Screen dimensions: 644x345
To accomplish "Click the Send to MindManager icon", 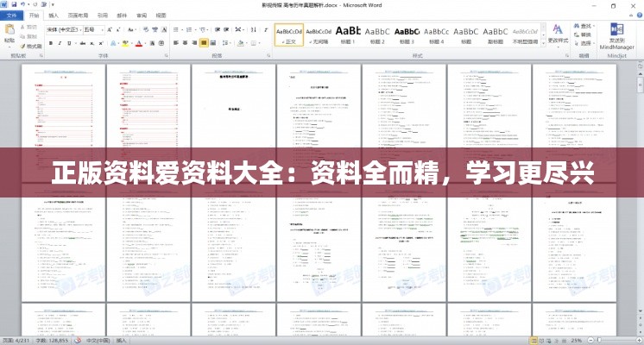I will (x=616, y=34).
